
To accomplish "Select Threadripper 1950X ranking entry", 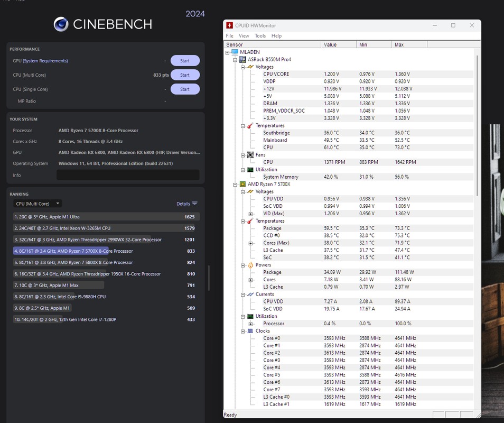I will click(106, 274).
